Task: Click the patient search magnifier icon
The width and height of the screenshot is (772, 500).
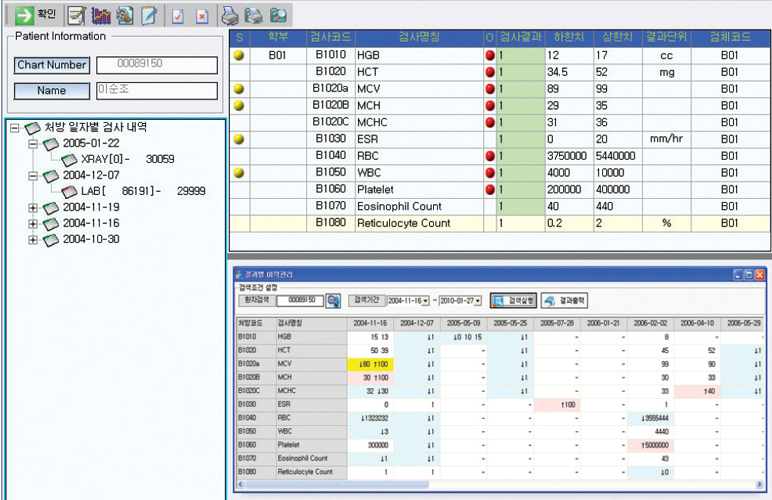Action: click(333, 301)
